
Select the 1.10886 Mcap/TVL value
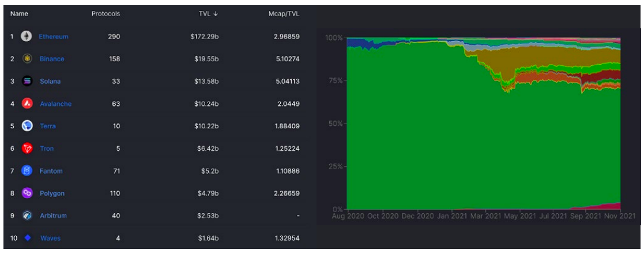tap(287, 171)
